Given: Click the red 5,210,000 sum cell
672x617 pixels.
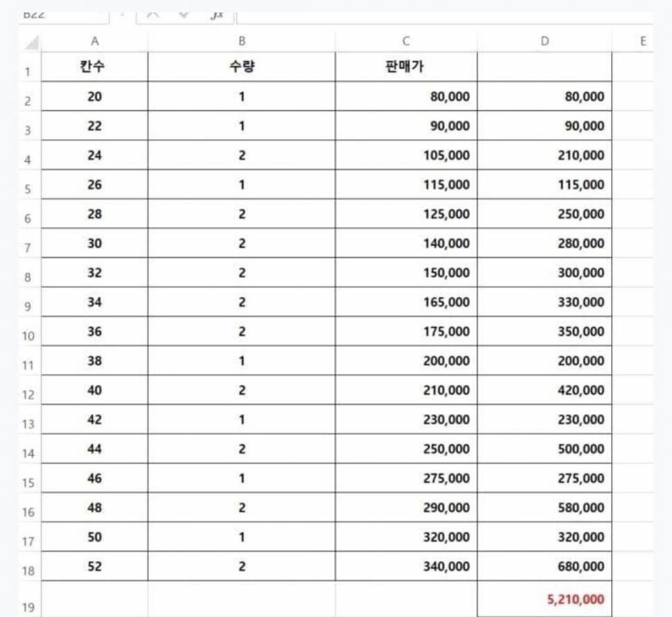Looking at the screenshot, I should tap(545, 599).
